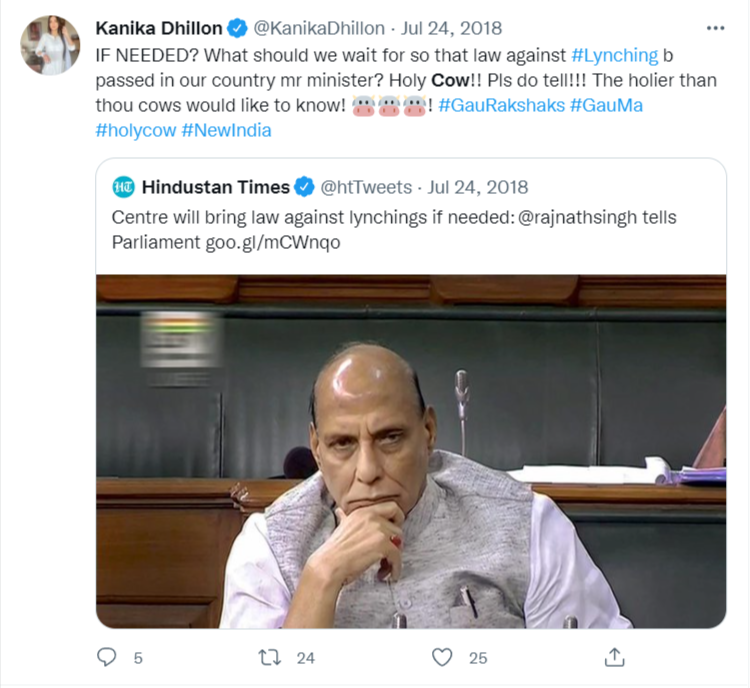Open the #Lynching hashtag
This screenshot has width=750, height=688.
[615, 55]
